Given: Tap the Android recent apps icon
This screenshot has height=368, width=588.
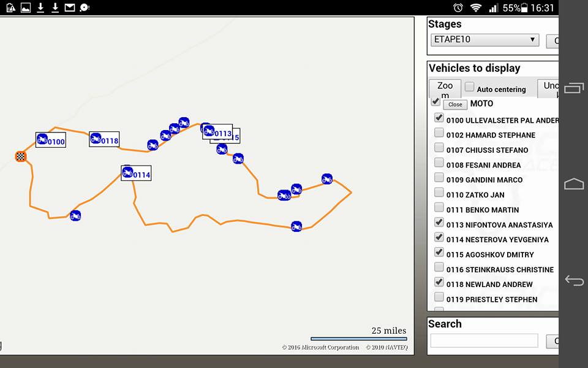Looking at the screenshot, I should click(x=574, y=88).
